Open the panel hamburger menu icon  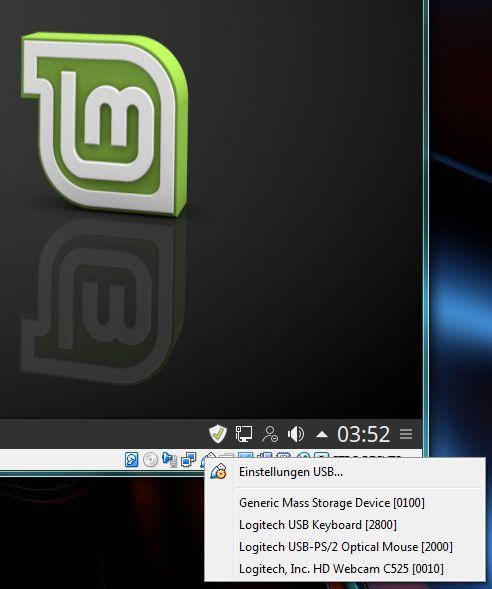(x=406, y=434)
